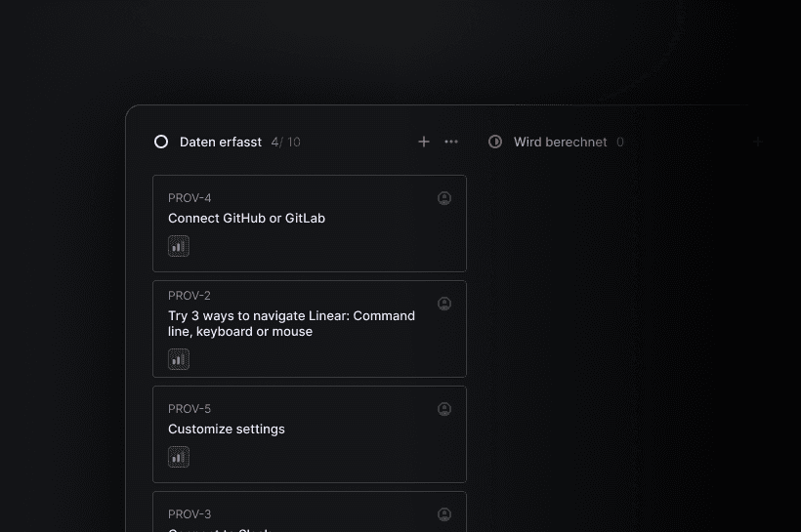Set priority via bar icon on PROV-5 card

pos(179,457)
